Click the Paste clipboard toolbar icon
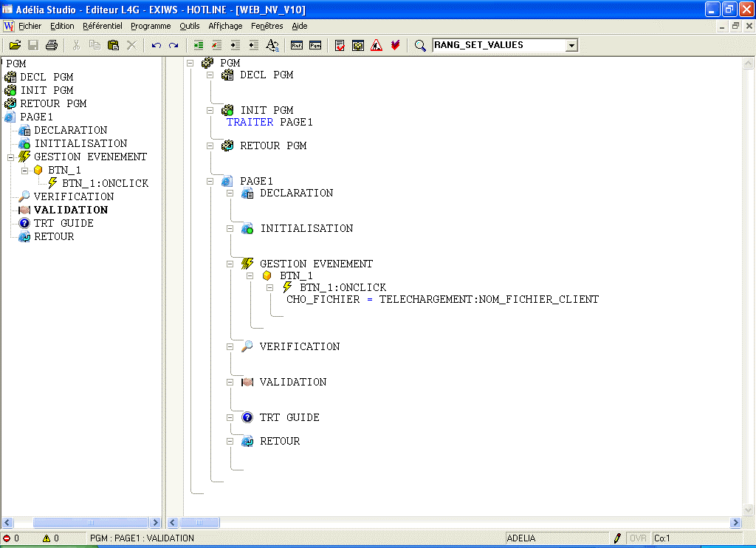Image resolution: width=756 pixels, height=548 pixels. (x=113, y=45)
